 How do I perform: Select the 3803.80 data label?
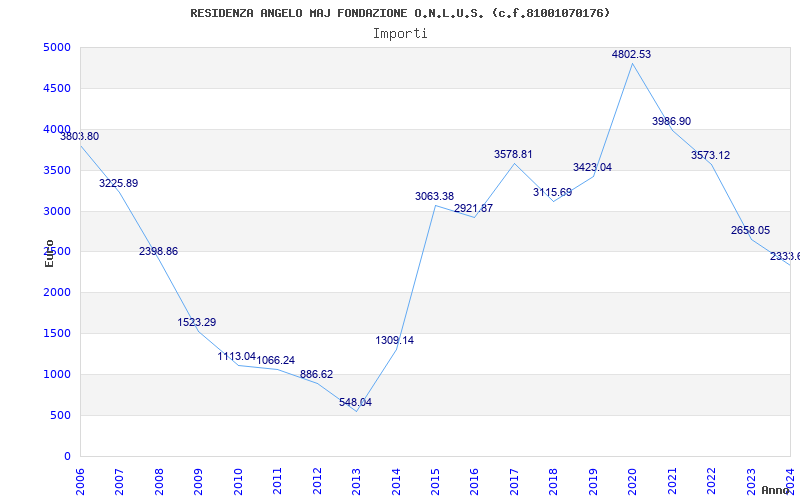click(x=80, y=137)
